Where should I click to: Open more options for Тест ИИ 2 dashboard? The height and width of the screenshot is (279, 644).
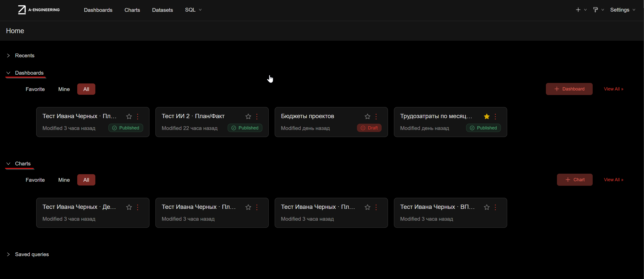(x=257, y=116)
